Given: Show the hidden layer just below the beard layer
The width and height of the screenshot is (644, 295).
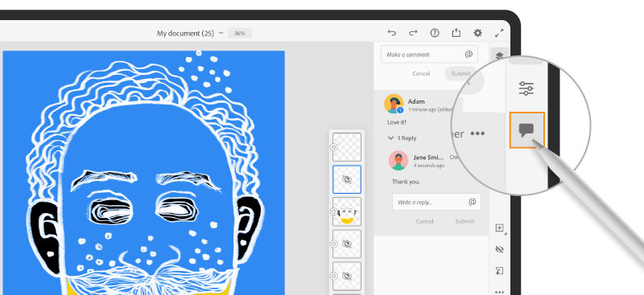Looking at the screenshot, I should (x=347, y=244).
